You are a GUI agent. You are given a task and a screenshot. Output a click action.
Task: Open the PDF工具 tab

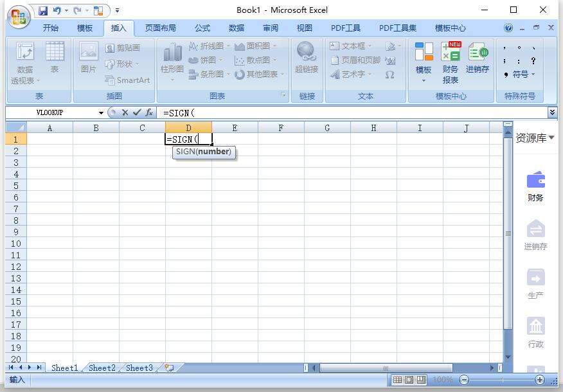pyautogui.click(x=345, y=28)
